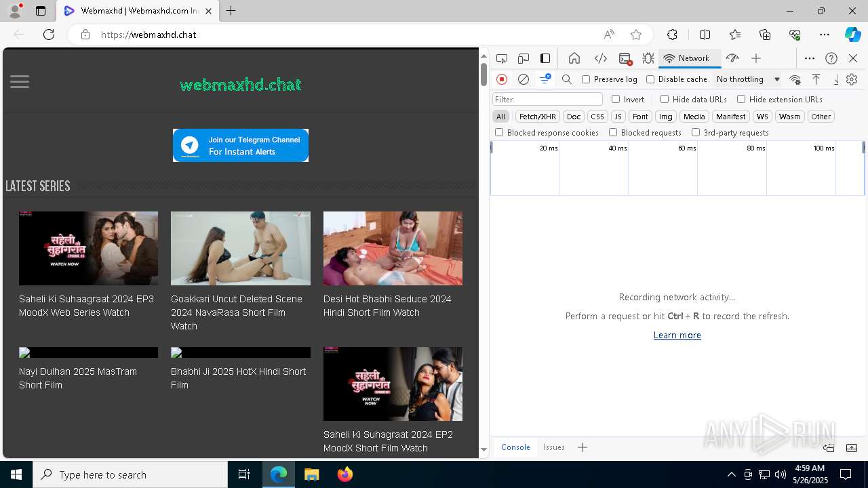
Task: Open the Windows Start menu
Action: point(16,474)
